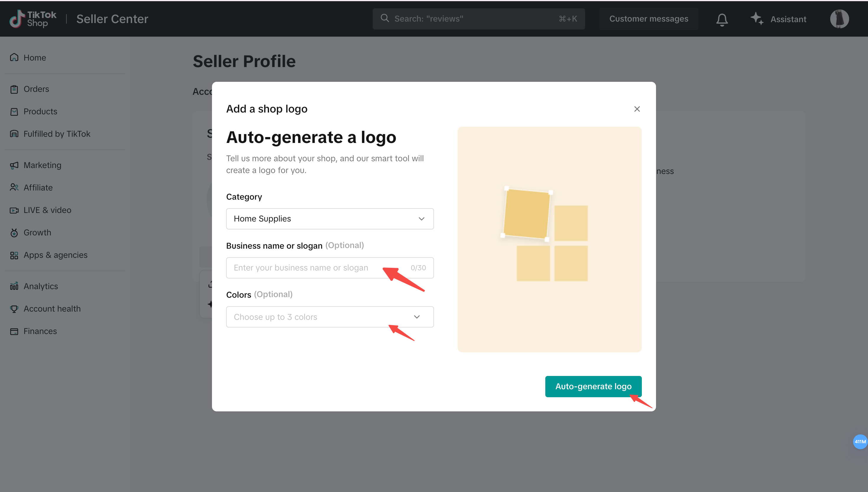The width and height of the screenshot is (868, 492).
Task: Open Customer messages
Action: [648, 19]
